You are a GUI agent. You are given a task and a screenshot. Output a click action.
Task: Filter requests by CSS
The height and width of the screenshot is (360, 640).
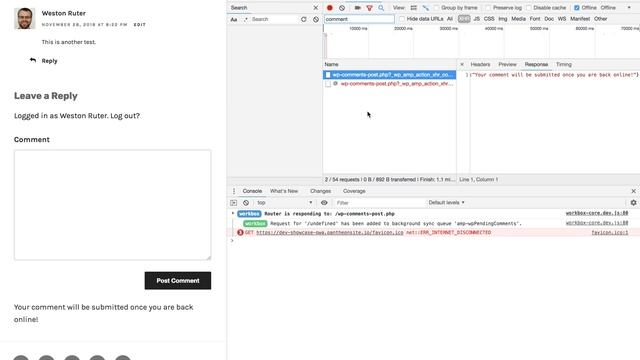(x=489, y=19)
